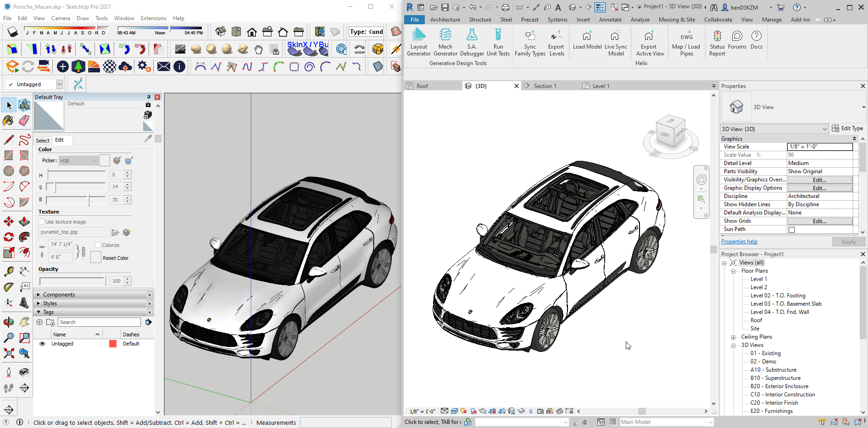The image size is (868, 428).
Task: Click Export Levels in the Revit ribbon
Action: (556, 42)
